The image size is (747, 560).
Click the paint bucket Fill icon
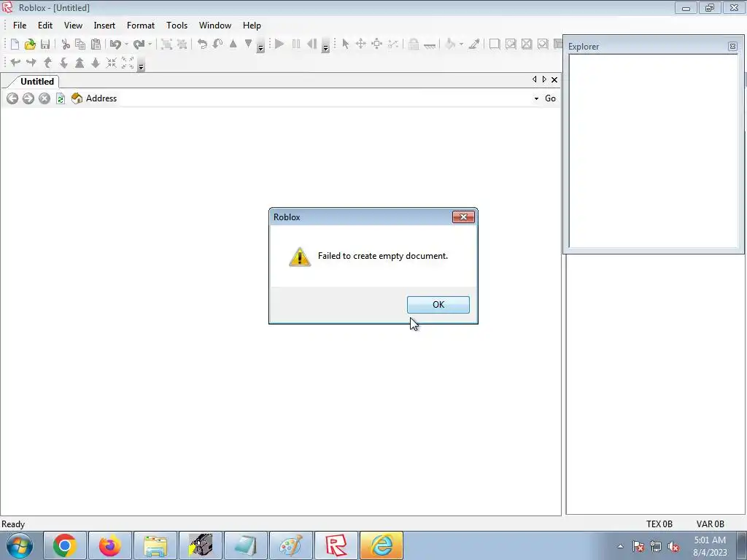(449, 44)
